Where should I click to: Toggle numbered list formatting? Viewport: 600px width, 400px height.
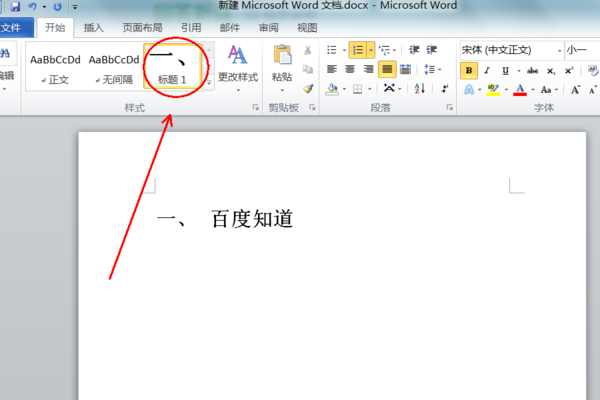pos(358,50)
